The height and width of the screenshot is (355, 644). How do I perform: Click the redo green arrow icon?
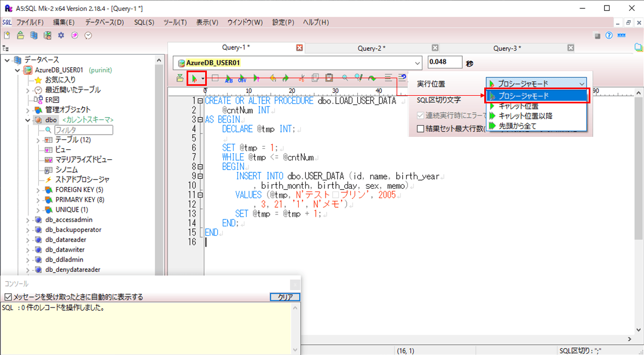click(x=286, y=78)
